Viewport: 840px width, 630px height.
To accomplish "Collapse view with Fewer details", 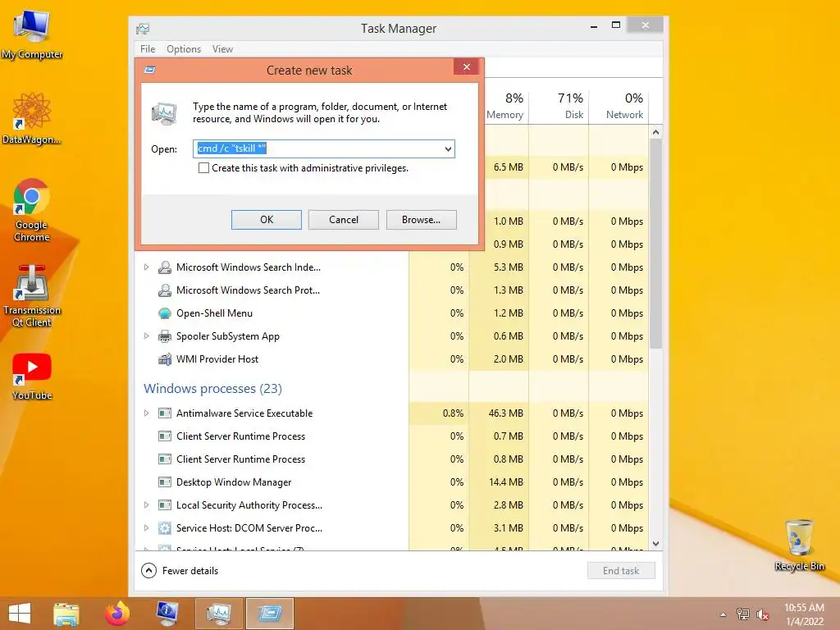I will pyautogui.click(x=180, y=571).
